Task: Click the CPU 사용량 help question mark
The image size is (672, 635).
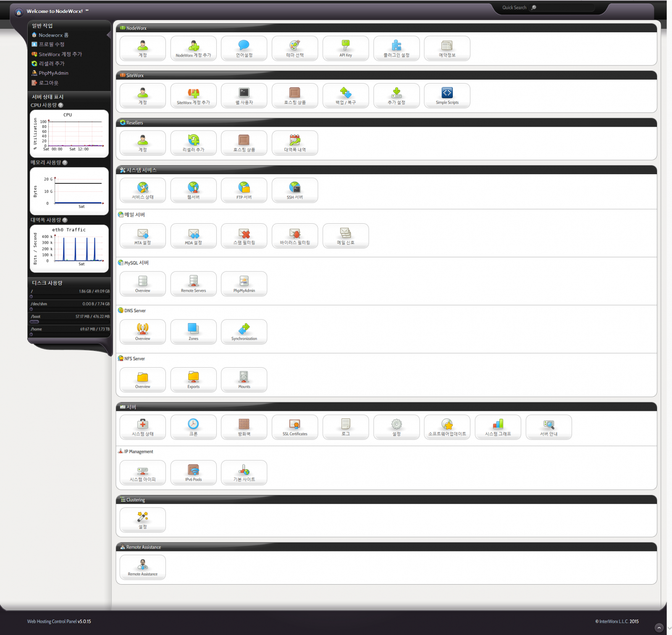Action: [x=60, y=105]
